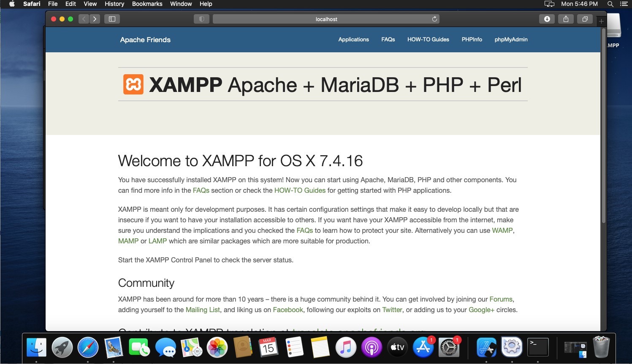The height and width of the screenshot is (364, 632).
Task: Open Xcode from the Dock
Action: [486, 348]
